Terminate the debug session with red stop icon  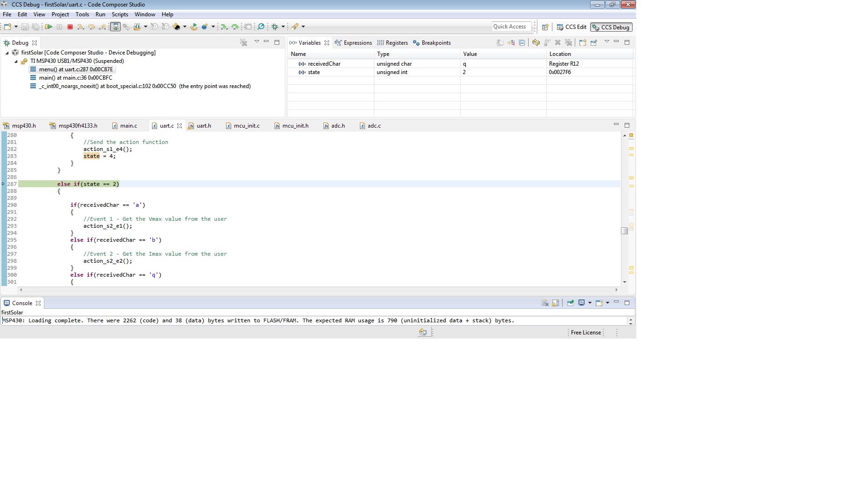click(x=70, y=27)
